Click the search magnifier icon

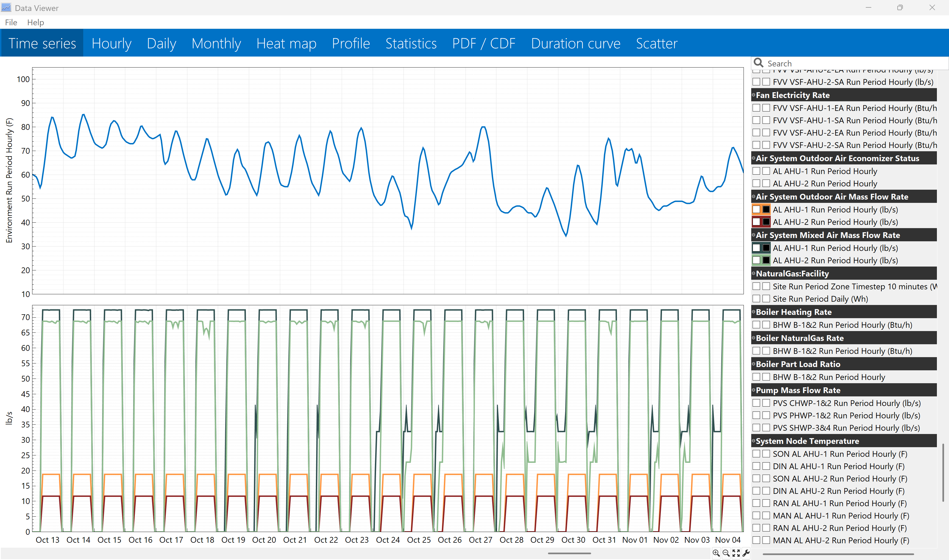(x=758, y=63)
